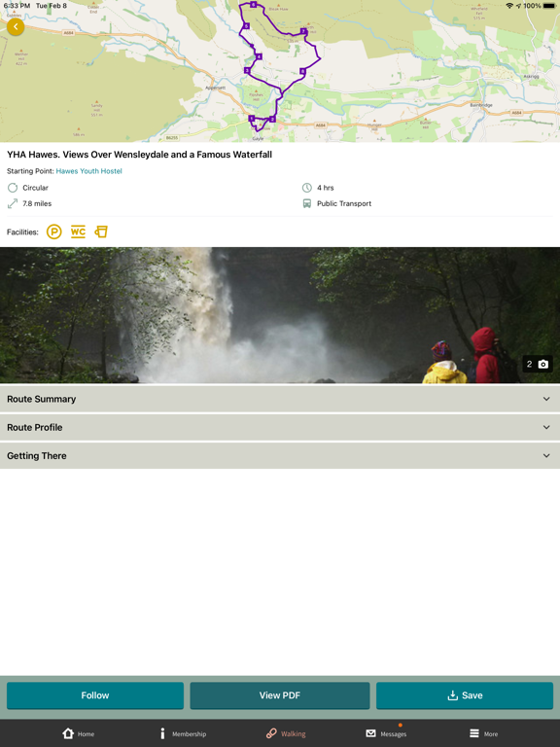
Task: Open the Hawes Youth Hostel starting point link
Action: tap(89, 171)
